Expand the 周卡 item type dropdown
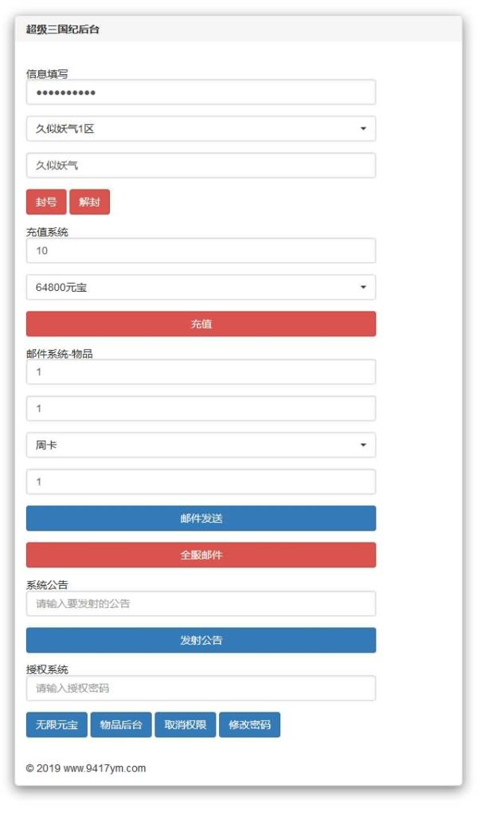 tap(201, 445)
